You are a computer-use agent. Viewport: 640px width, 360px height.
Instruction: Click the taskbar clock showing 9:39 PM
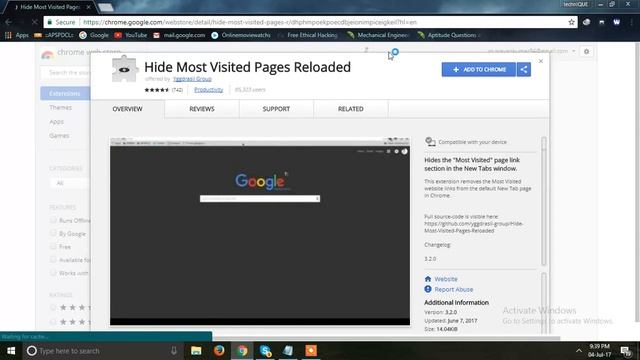click(599, 351)
